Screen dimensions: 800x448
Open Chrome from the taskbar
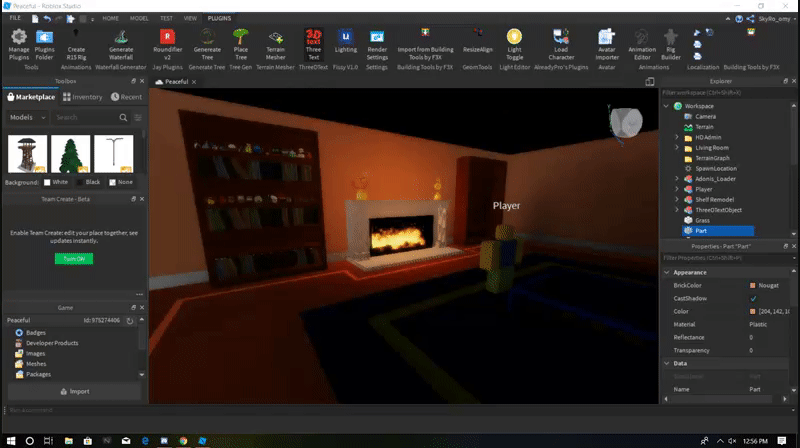[183, 441]
